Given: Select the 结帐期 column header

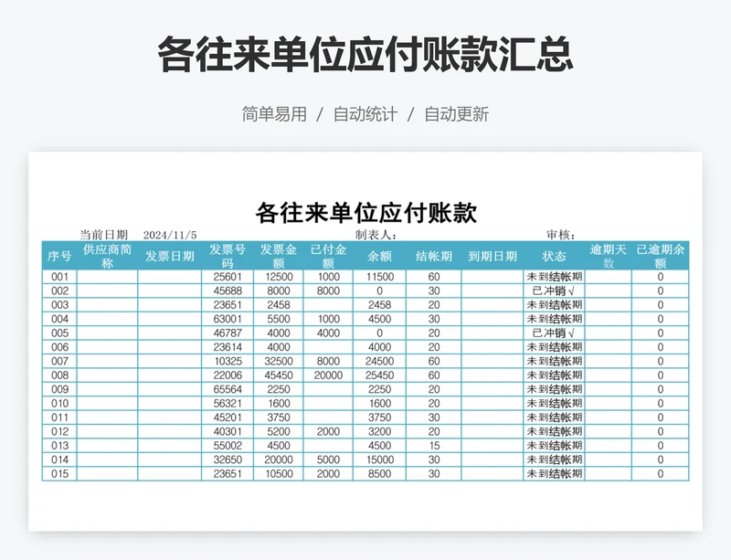Looking at the screenshot, I should click(x=434, y=256).
